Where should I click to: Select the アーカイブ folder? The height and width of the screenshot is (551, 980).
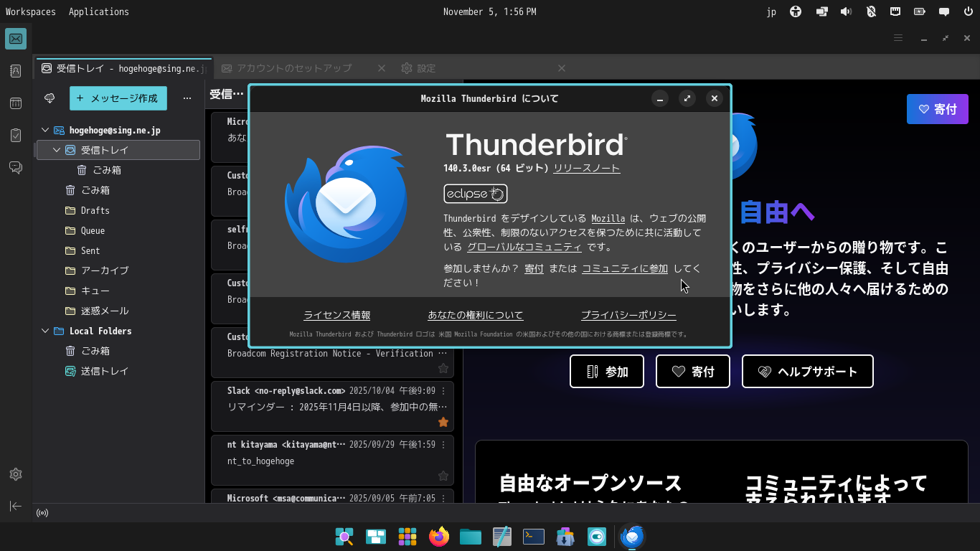point(118,270)
